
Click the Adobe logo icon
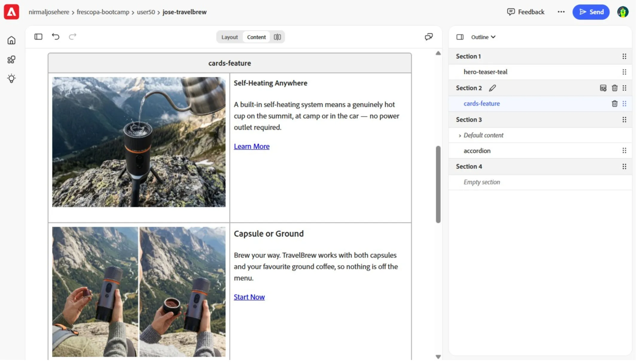[x=11, y=12]
